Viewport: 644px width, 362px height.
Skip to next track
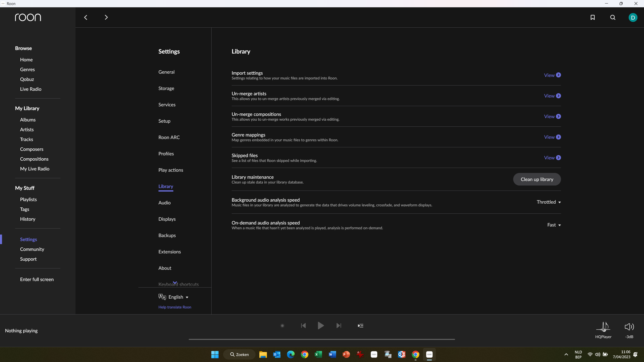point(339,326)
